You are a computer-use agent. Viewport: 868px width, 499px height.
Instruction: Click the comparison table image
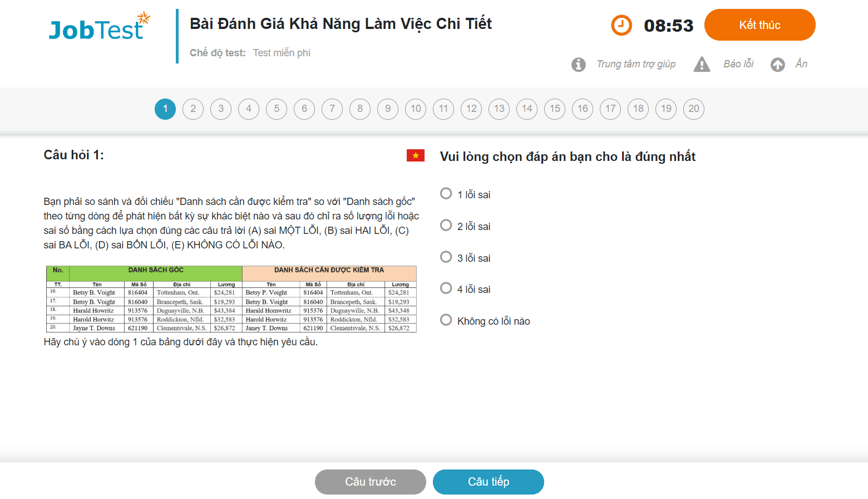(x=231, y=299)
